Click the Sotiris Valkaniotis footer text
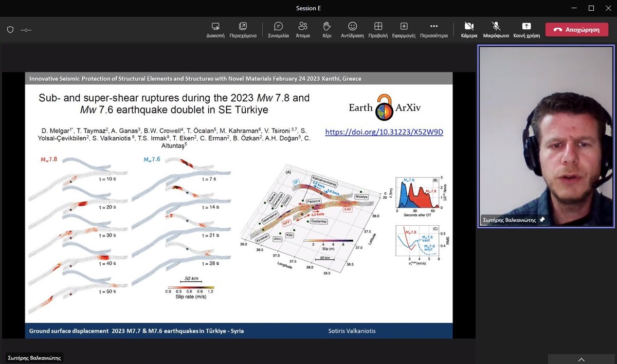Screen dimensions: 617x364 [x=352, y=331]
